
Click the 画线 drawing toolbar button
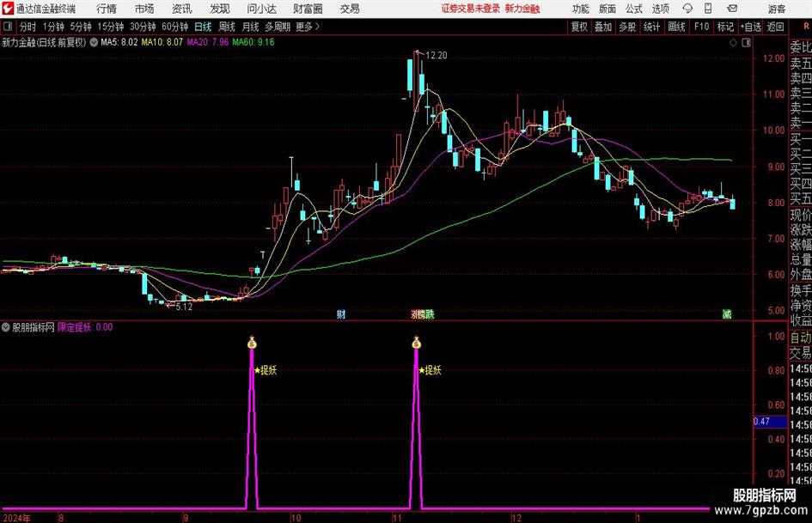(676, 27)
